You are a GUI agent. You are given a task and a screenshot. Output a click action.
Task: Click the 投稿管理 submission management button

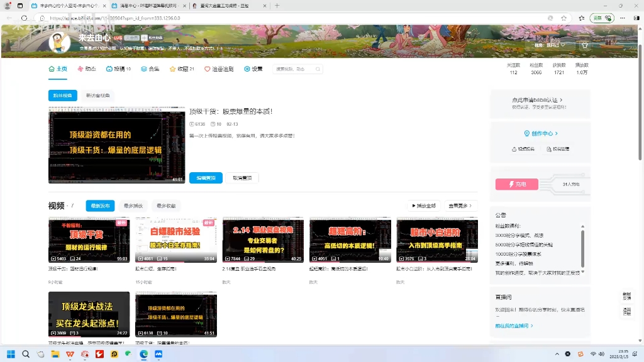558,149
